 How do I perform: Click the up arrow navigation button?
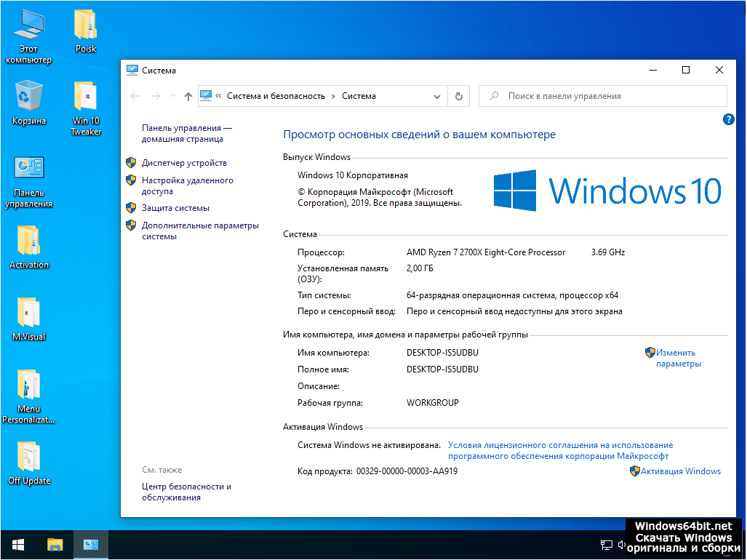pos(188,96)
